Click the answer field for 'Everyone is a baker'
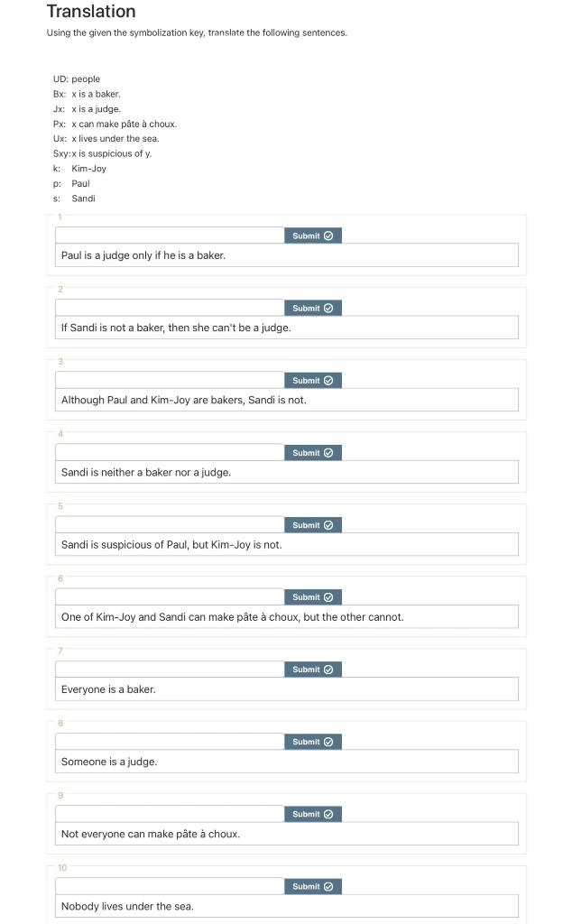This screenshot has height=924, width=572. pos(167,668)
